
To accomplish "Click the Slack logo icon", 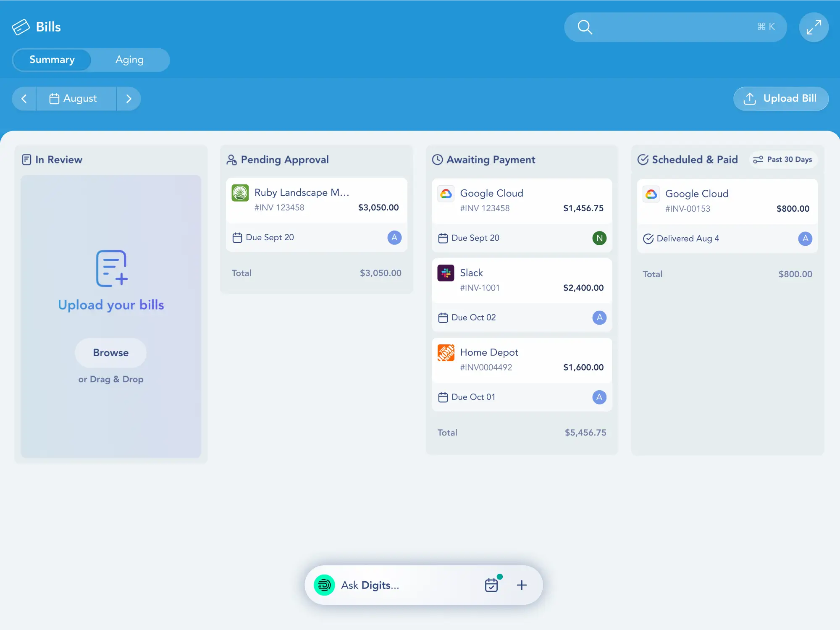I will click(446, 273).
